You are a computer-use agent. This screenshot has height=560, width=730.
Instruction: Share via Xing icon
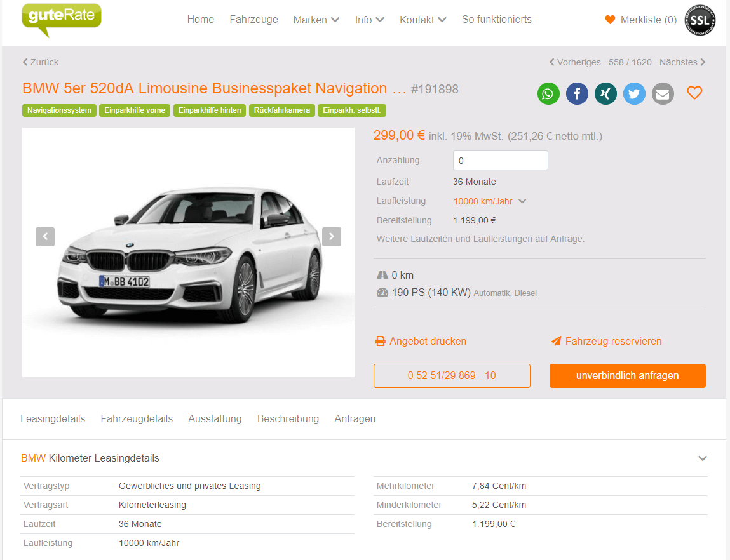pyautogui.click(x=605, y=93)
